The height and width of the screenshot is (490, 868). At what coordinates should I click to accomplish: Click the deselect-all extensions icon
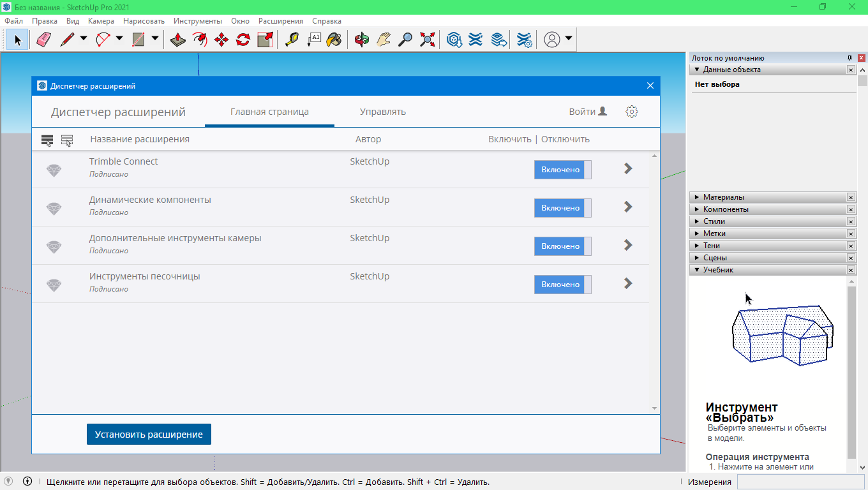tap(67, 140)
